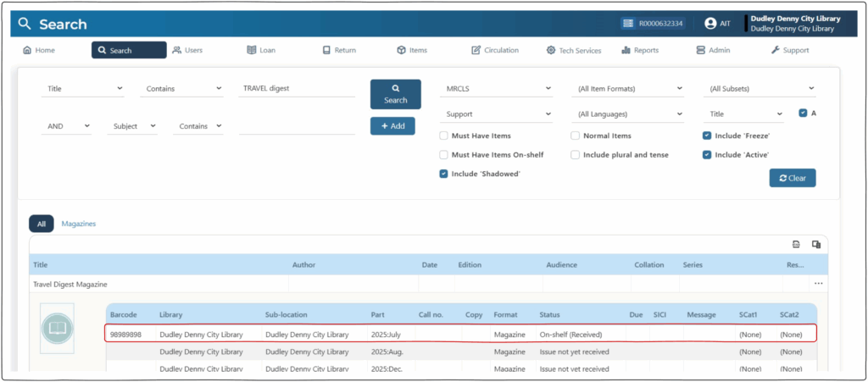Viewport: 868px width, 382px height.
Task: Open the (All Item Formats) dropdown
Action: (628, 88)
